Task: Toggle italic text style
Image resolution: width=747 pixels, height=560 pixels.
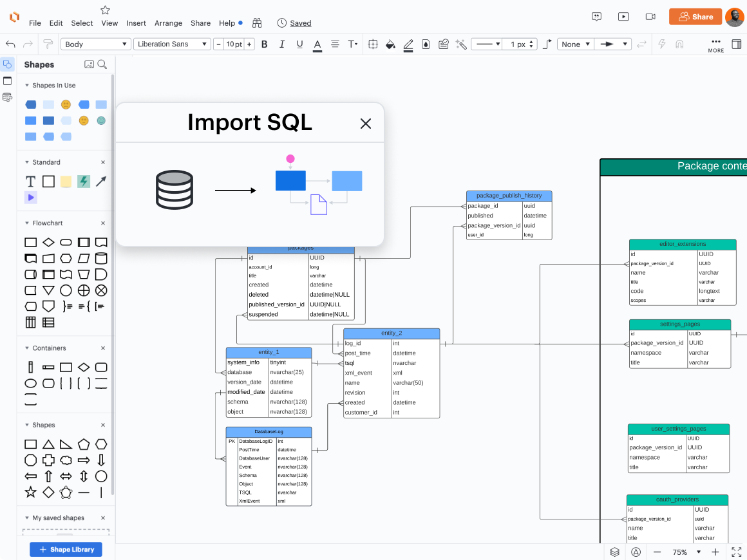Action: pyautogui.click(x=281, y=44)
